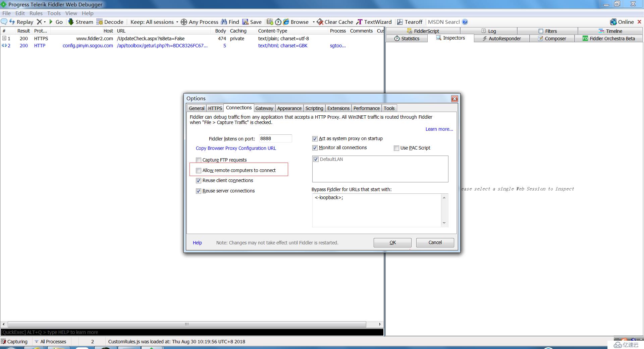
Task: Open the Rules menu
Action: 36,13
